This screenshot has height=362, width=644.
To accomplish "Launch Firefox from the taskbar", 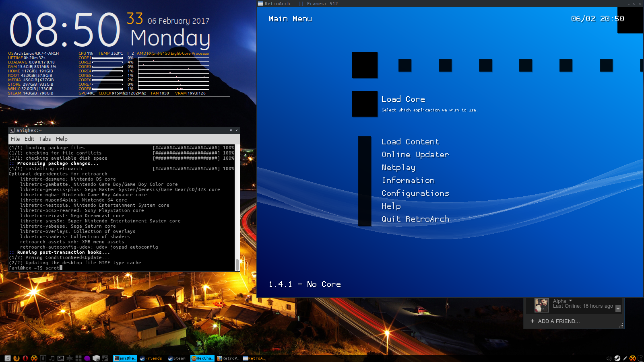I will 17,358.
